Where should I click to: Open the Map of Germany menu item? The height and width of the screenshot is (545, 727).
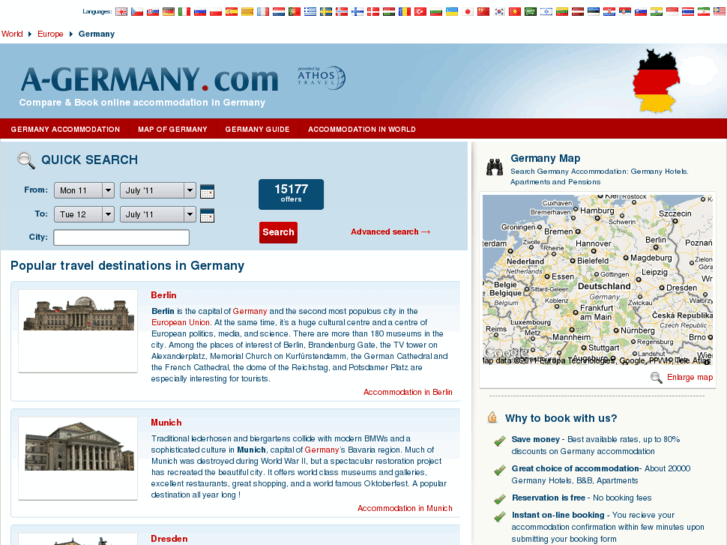[172, 129]
